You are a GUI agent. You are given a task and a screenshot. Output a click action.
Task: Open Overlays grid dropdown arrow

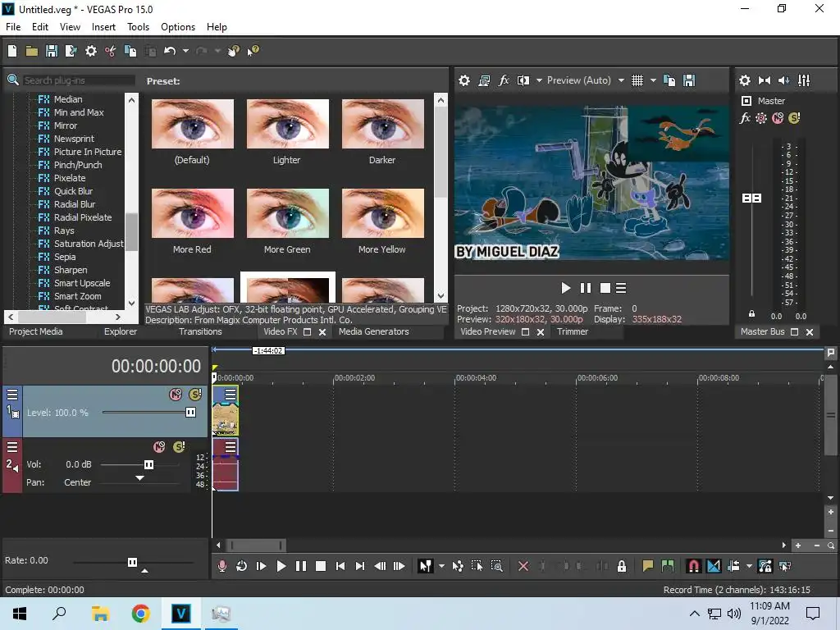coord(653,80)
